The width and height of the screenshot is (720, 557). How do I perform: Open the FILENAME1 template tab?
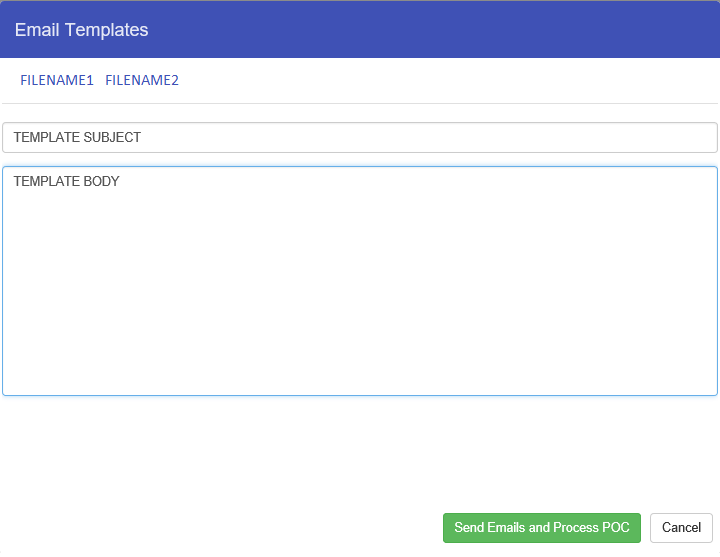click(57, 80)
